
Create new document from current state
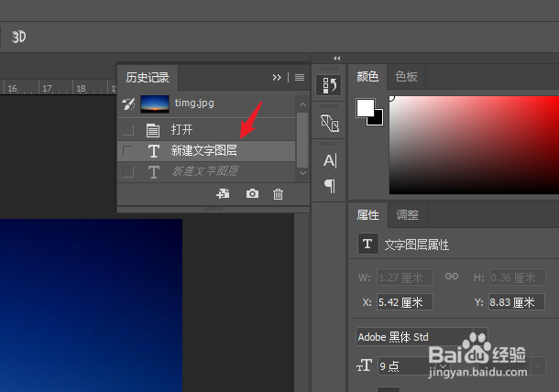[224, 194]
